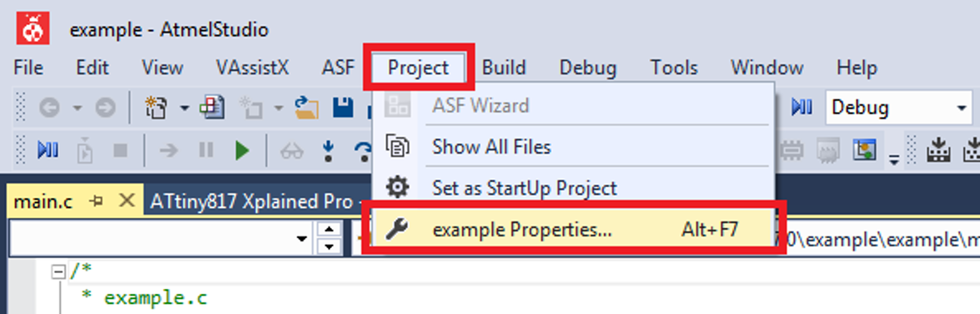Viewport: 980px width, 314px height.
Task: Open the Build menu
Action: tap(504, 68)
